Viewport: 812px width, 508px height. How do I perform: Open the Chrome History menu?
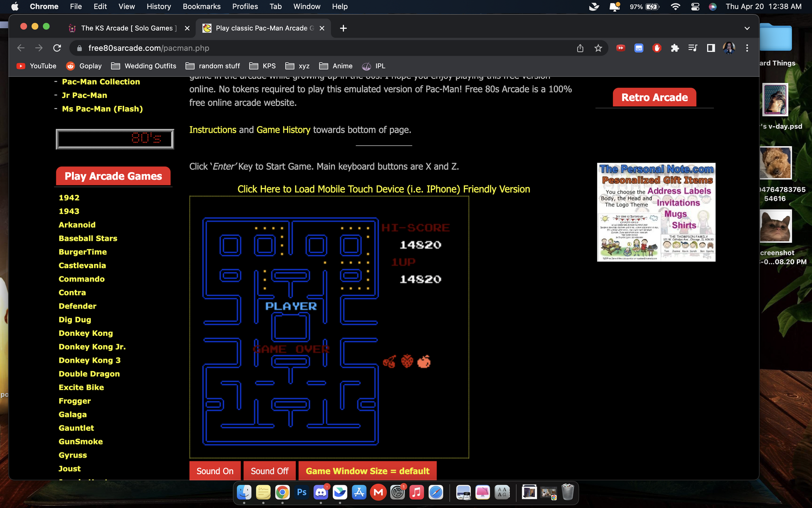(x=158, y=7)
